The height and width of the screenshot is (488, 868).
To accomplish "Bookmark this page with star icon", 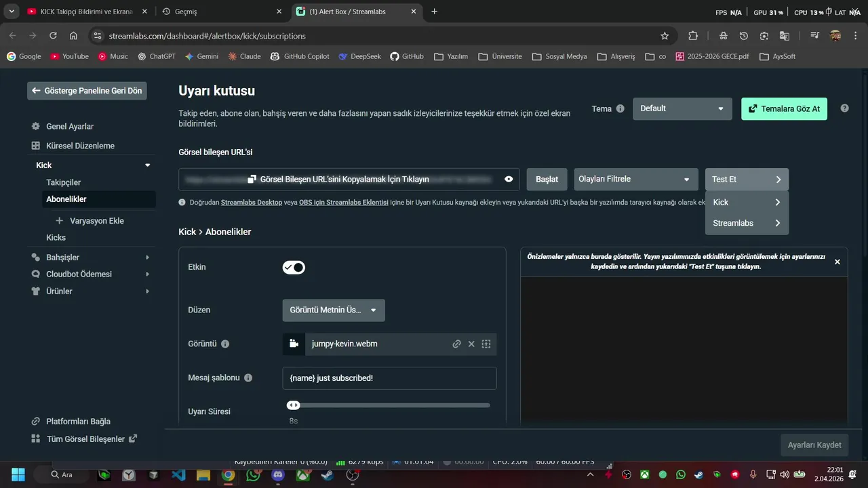I will (665, 36).
